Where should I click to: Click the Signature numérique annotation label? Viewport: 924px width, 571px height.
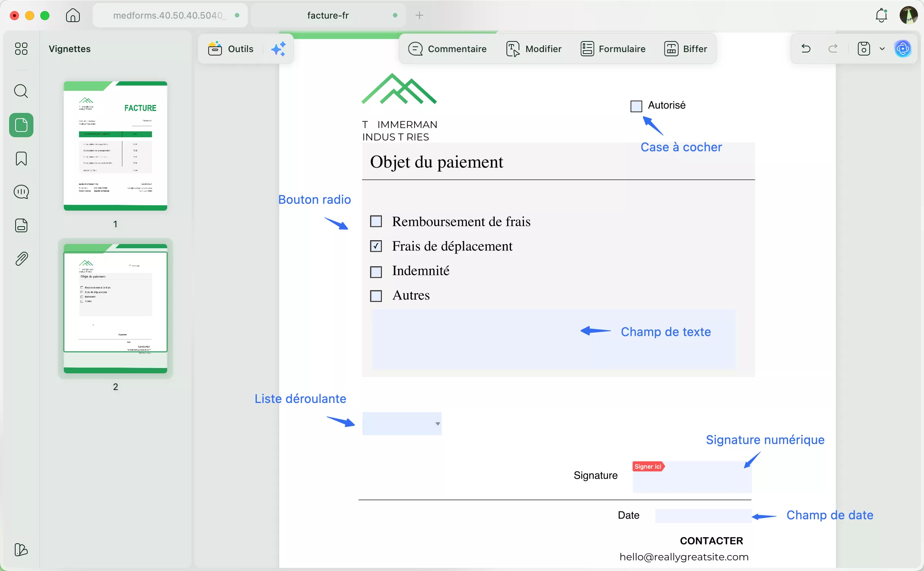click(765, 440)
